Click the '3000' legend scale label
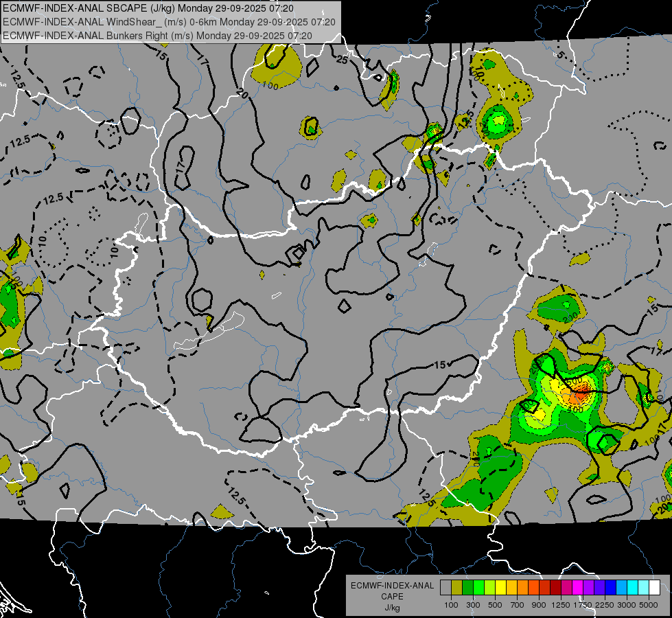The image size is (672, 618). coord(627,605)
